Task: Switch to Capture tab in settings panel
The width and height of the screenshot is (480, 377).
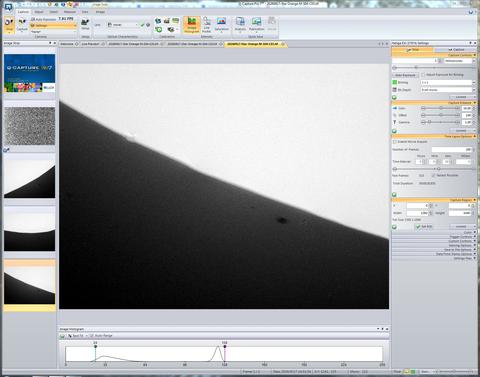Action: [x=456, y=50]
